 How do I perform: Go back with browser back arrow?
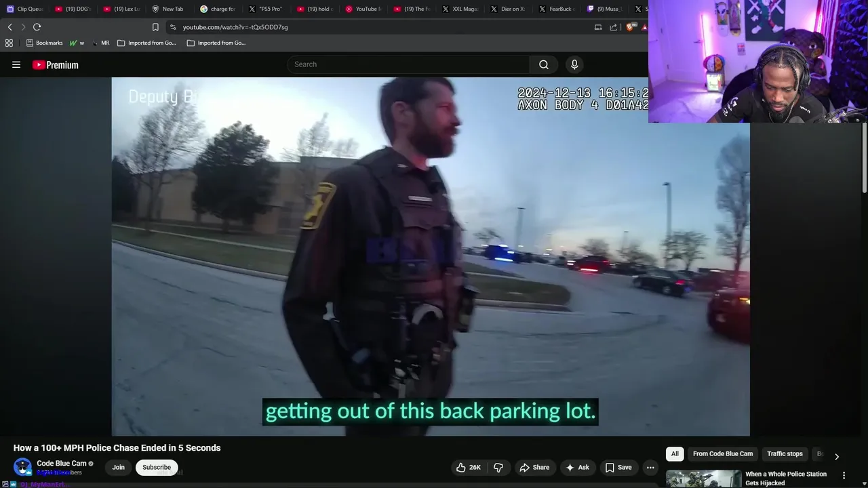(x=9, y=27)
